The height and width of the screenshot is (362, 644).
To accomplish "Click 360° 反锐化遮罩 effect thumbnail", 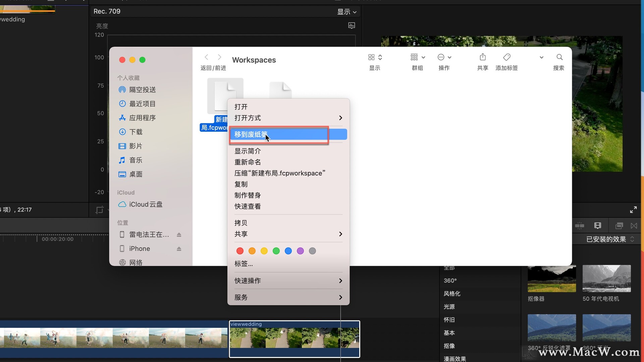I will pos(552,328).
